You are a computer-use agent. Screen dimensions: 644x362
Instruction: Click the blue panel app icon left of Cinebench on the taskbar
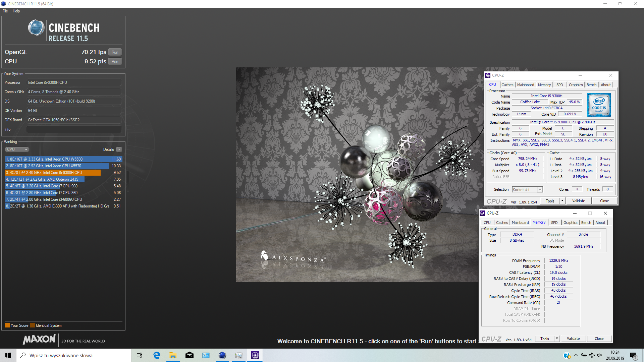click(206, 355)
